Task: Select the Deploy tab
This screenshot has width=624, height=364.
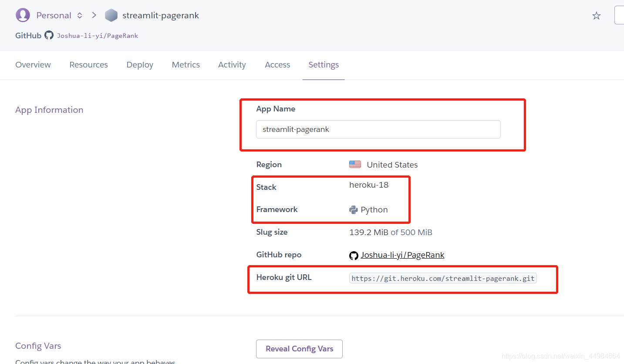Action: (139, 64)
